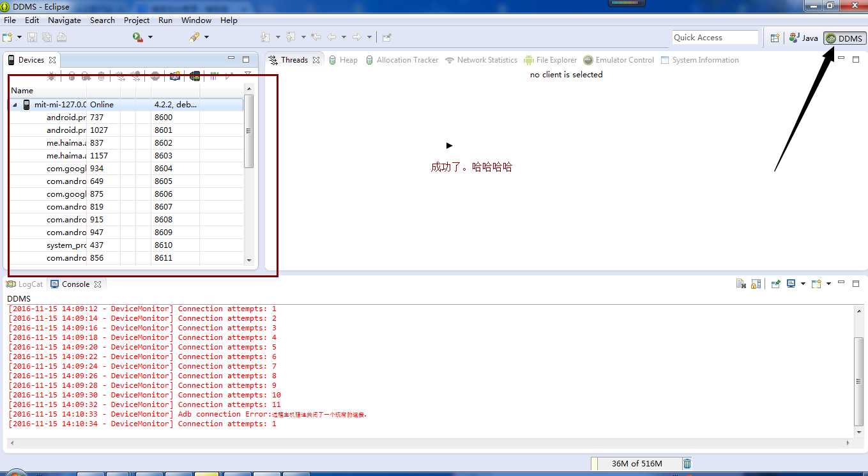Screen dimensions: 868x476
Task: Click the Print icon in the toolbar
Action: [x=61, y=38]
